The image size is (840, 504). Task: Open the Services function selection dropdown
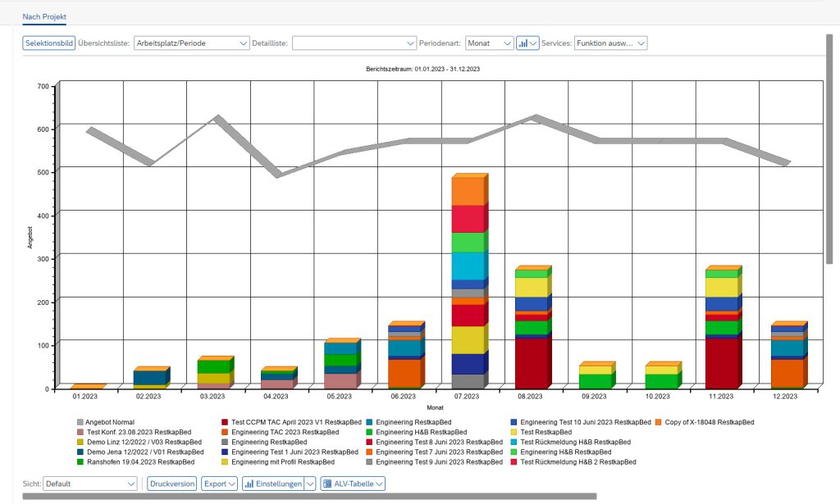(x=610, y=43)
